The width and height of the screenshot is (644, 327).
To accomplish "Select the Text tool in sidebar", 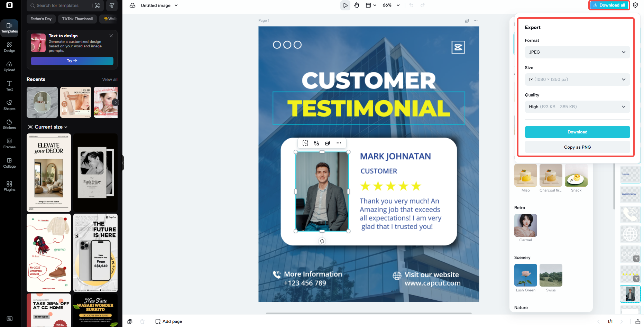I will (x=9, y=86).
